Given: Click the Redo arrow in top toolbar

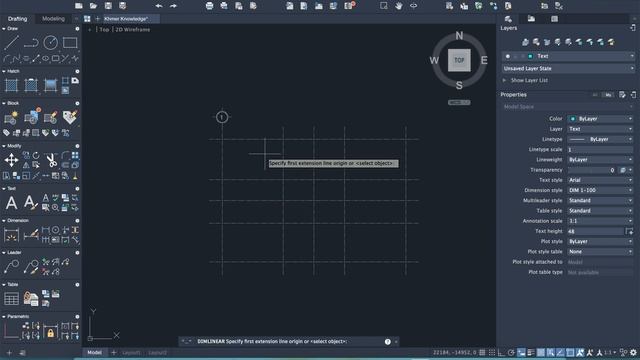Looking at the screenshot, I should 173,6.
